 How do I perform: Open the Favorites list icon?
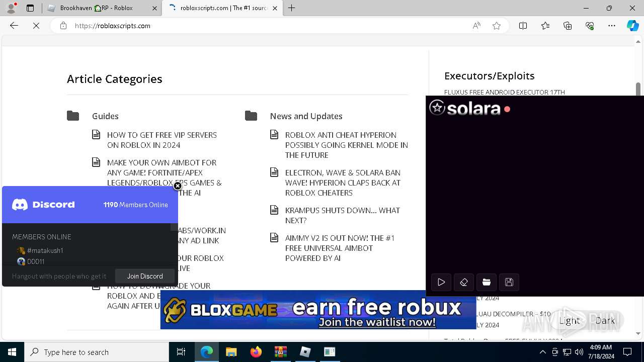(545, 26)
